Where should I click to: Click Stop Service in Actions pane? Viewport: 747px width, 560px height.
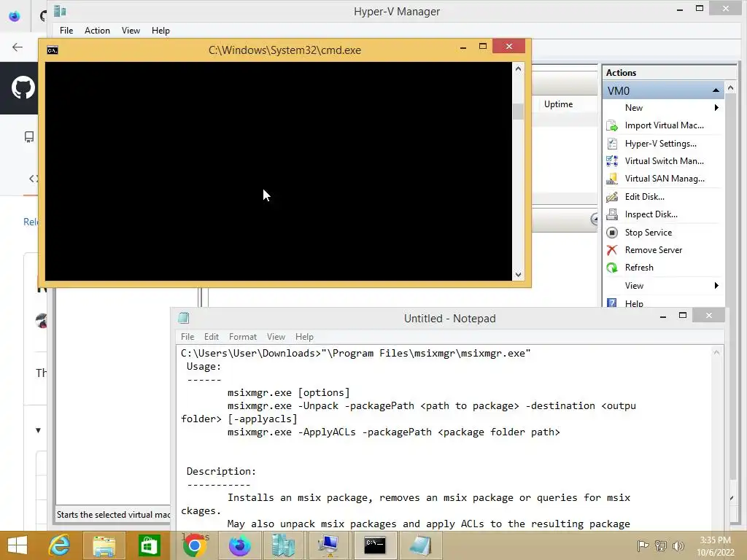click(649, 233)
